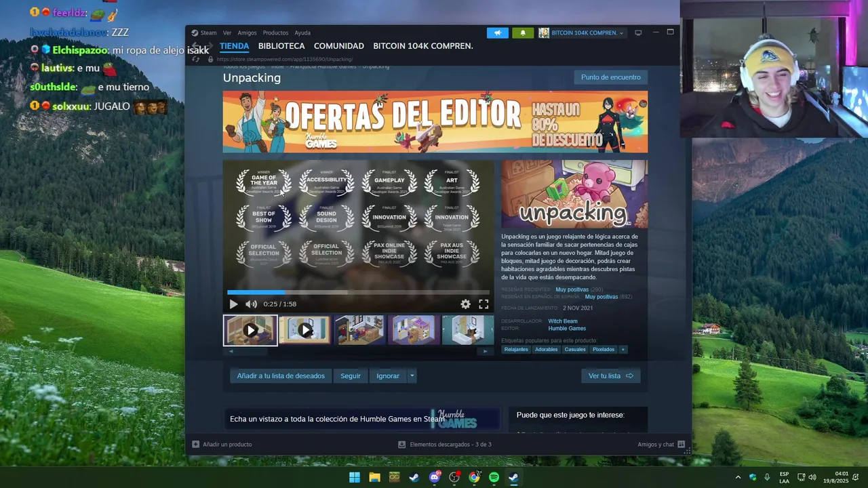This screenshot has width=868, height=488.
Task: Open the fourth screenshot thumbnail with bunk bed
Action: [413, 330]
